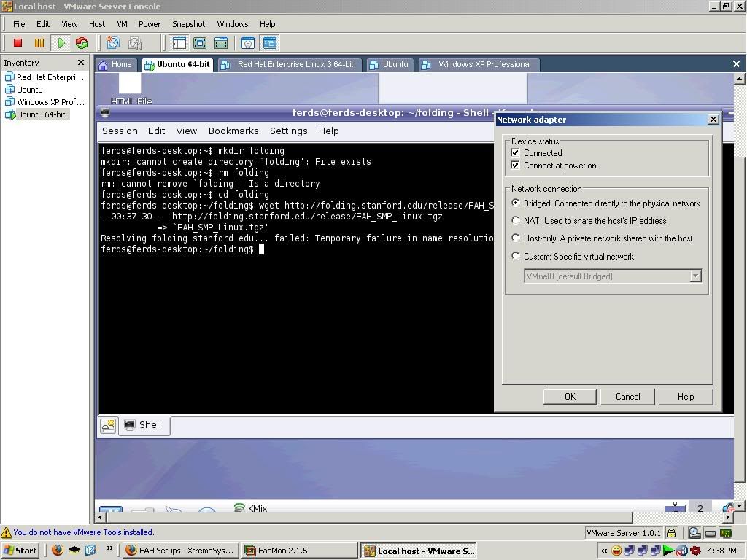The width and height of the screenshot is (747, 560).
Task: Open the Snapshot menu
Action: [x=189, y=24]
